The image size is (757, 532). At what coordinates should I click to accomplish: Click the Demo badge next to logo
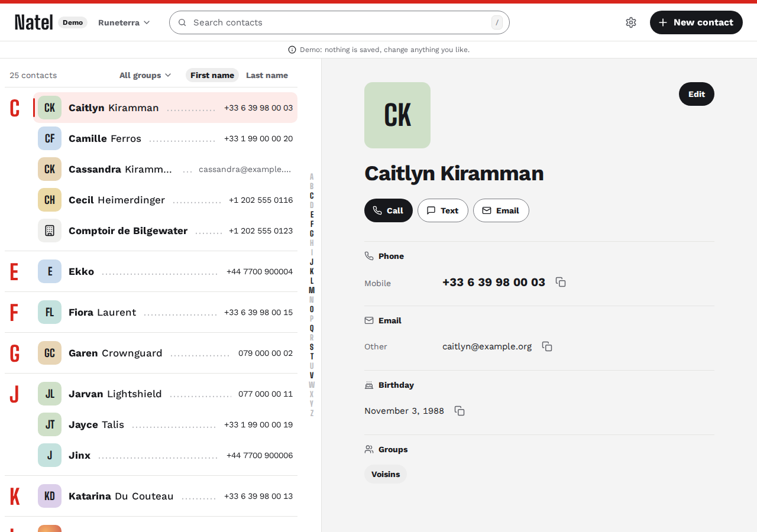point(73,22)
